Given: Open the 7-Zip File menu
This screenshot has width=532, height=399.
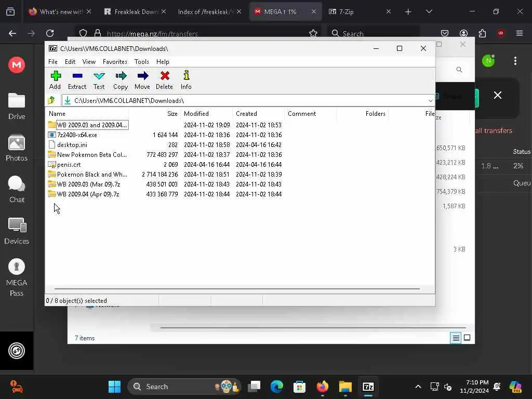Looking at the screenshot, I should (53, 62).
